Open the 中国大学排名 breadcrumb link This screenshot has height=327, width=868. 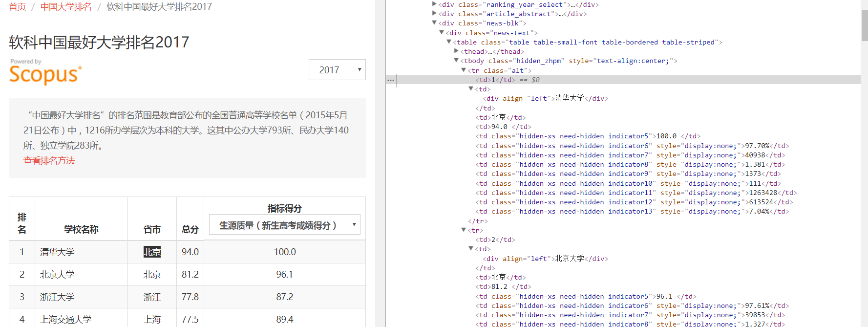[66, 7]
